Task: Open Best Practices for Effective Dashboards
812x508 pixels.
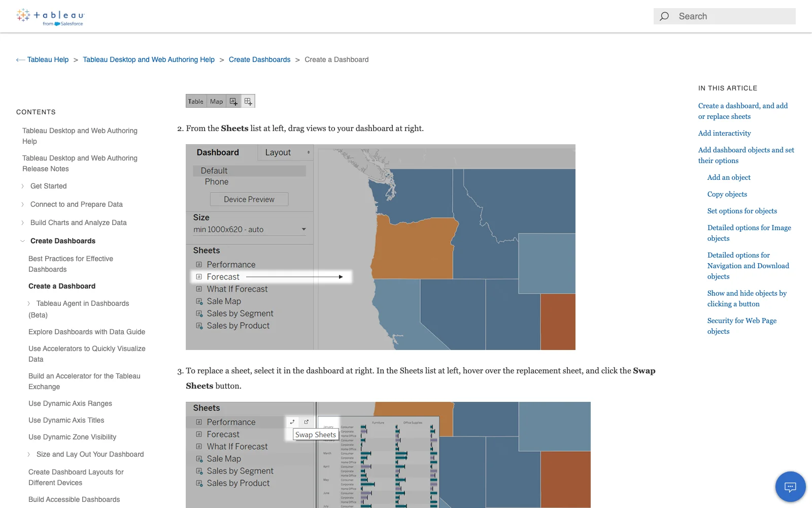Action: coord(71,264)
